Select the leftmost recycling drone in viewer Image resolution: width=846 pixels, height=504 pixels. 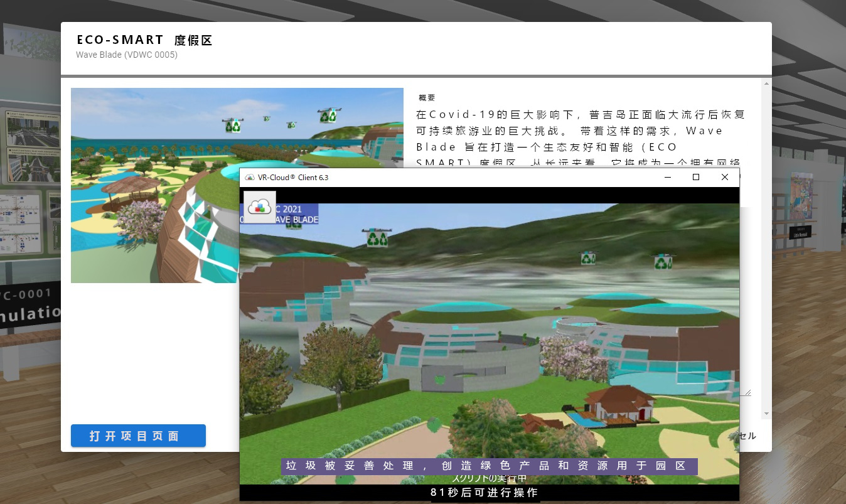click(377, 237)
